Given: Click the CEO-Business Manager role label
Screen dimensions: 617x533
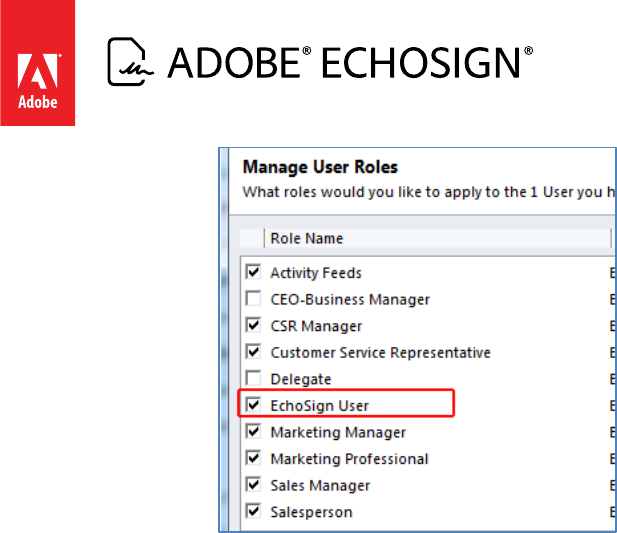Looking at the screenshot, I should click(x=350, y=299).
